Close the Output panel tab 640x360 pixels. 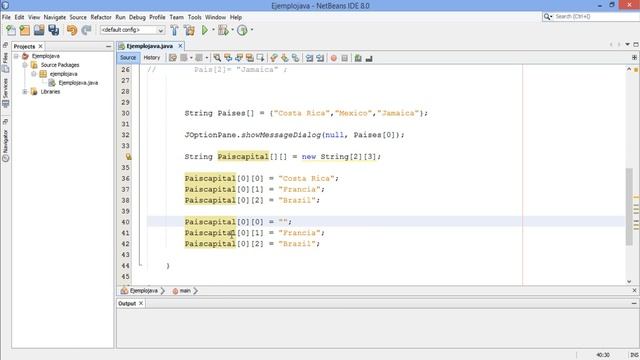[141, 304]
